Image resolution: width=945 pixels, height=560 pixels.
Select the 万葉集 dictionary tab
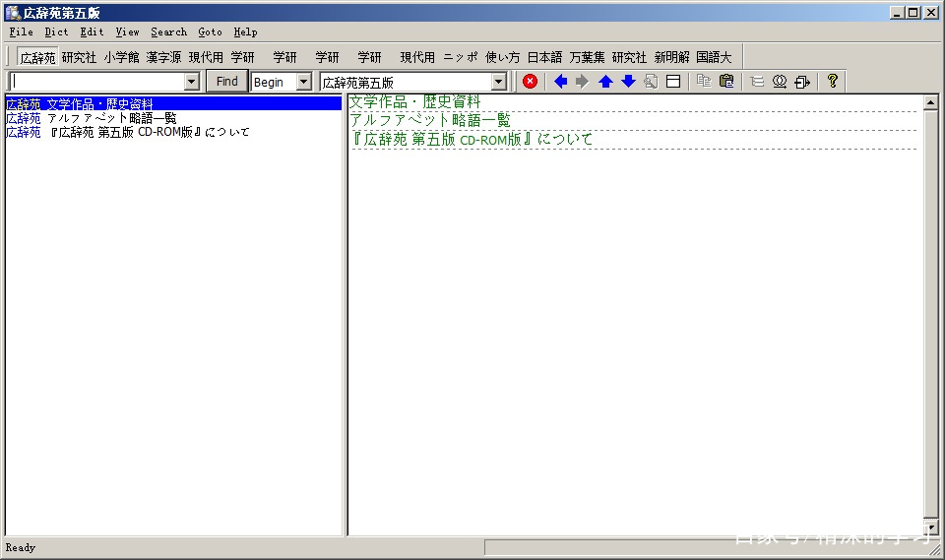(x=587, y=57)
